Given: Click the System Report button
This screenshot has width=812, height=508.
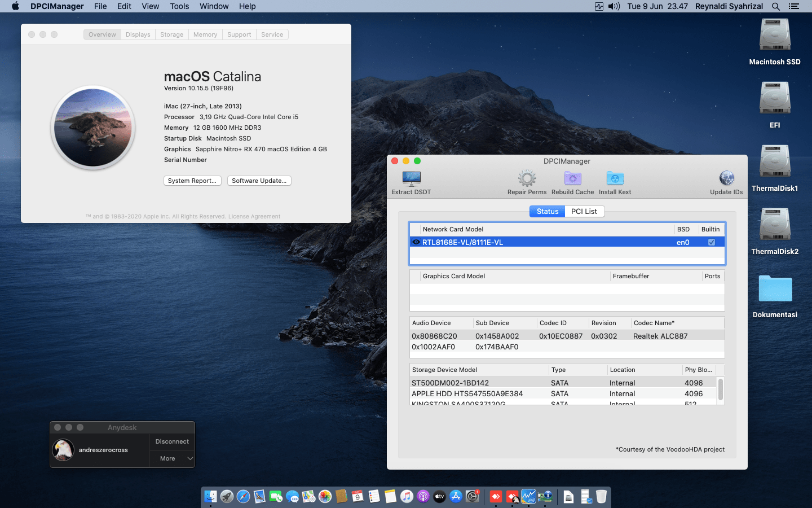Looking at the screenshot, I should coord(192,180).
